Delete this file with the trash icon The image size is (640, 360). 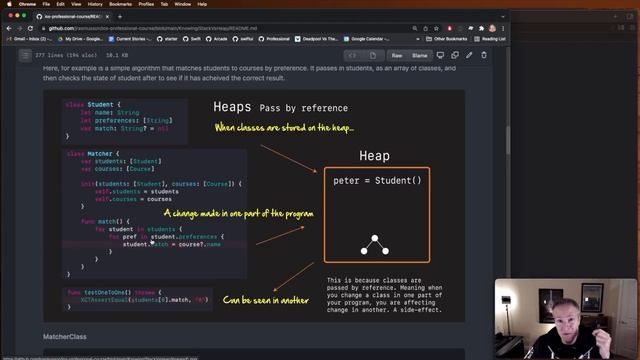point(484,55)
